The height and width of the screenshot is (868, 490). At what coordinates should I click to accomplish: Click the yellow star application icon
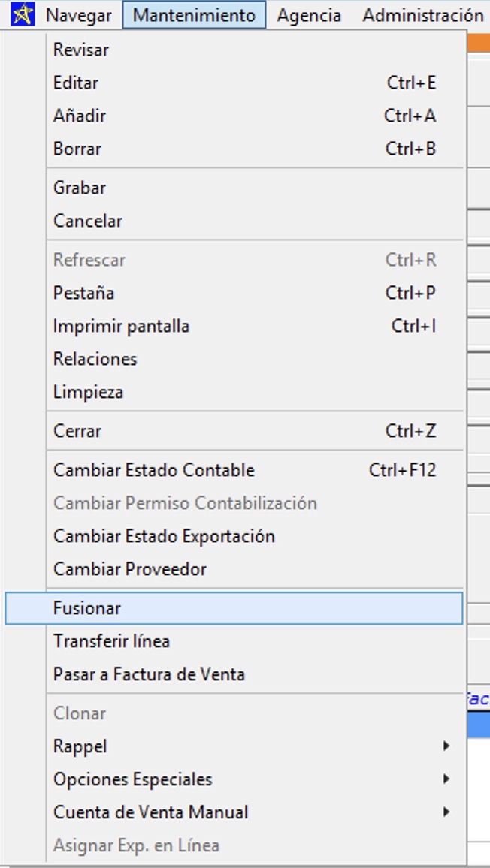[x=23, y=15]
